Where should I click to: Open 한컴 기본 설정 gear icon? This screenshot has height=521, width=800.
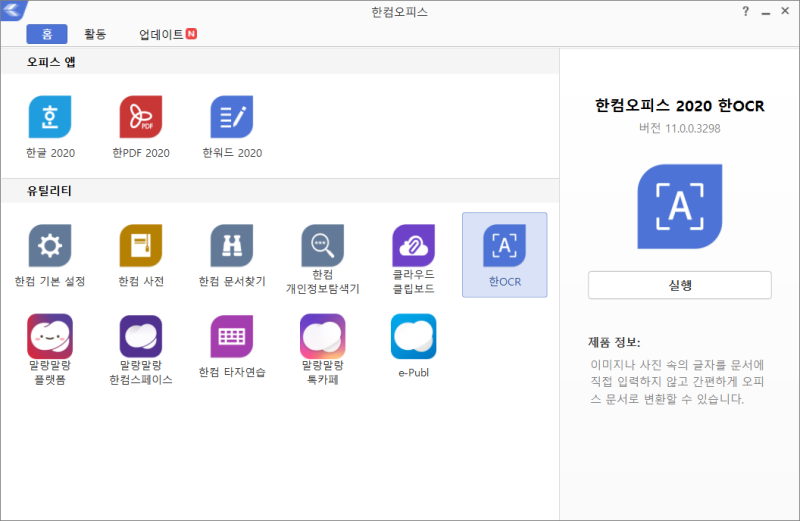click(x=50, y=245)
